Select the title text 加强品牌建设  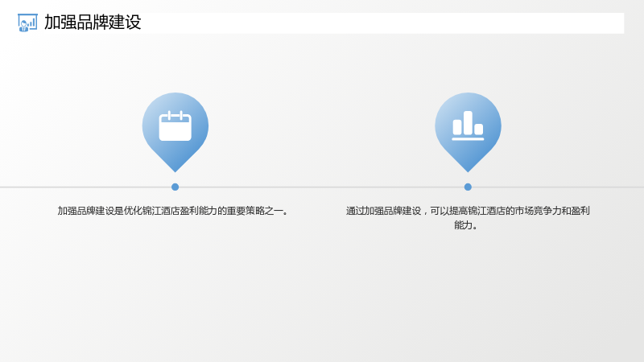93,23
